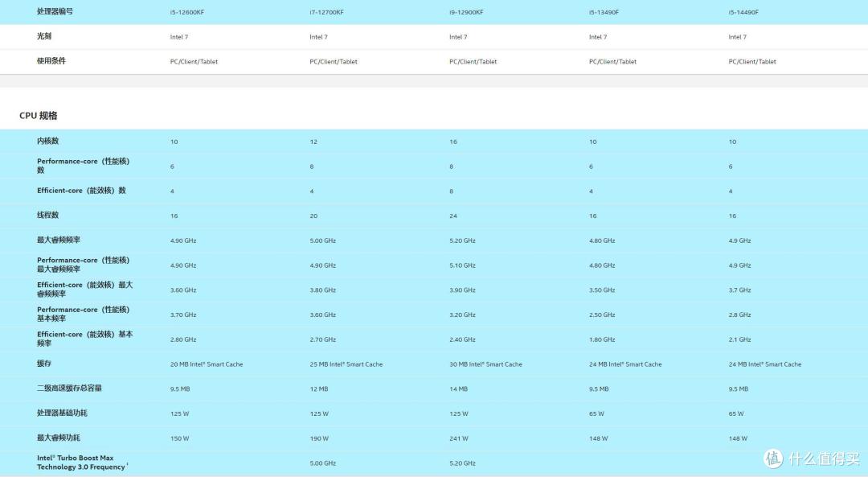
Task: Click PC/Client/Tablet in the i5-13490F column
Action: point(612,62)
